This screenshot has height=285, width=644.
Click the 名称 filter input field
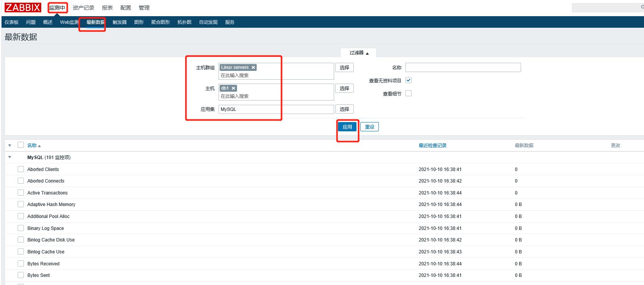pos(463,67)
